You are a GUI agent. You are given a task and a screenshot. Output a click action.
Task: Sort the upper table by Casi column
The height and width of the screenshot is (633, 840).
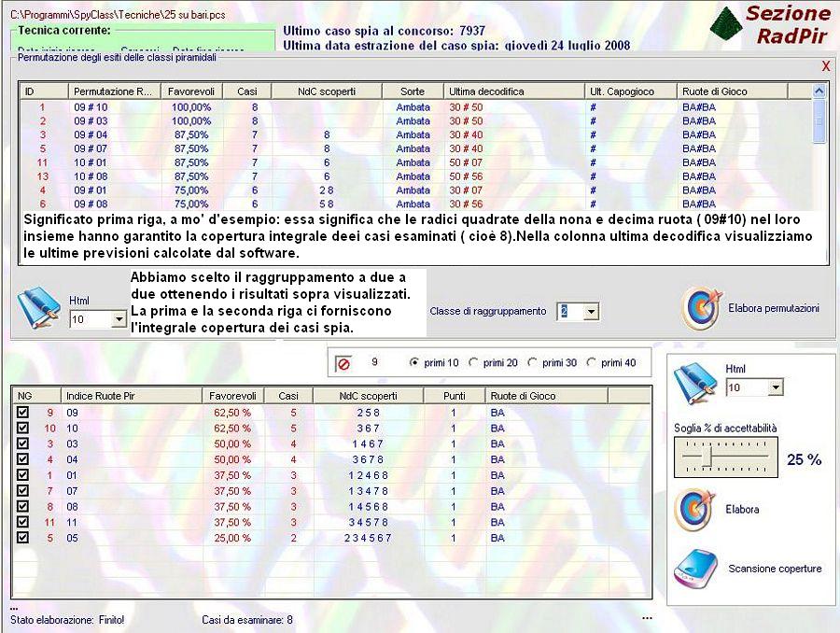point(247,91)
